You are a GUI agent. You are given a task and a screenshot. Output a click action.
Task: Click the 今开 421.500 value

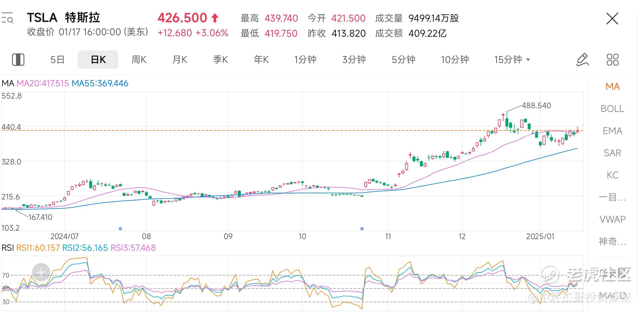pos(348,18)
